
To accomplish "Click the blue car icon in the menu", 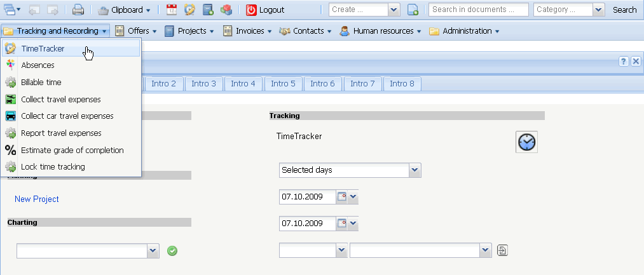I will 10,116.
